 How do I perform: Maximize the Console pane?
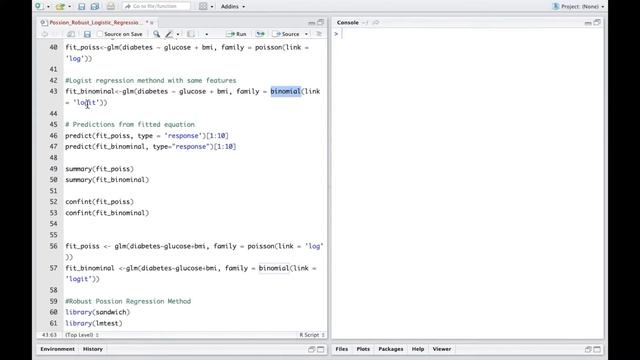point(597,22)
